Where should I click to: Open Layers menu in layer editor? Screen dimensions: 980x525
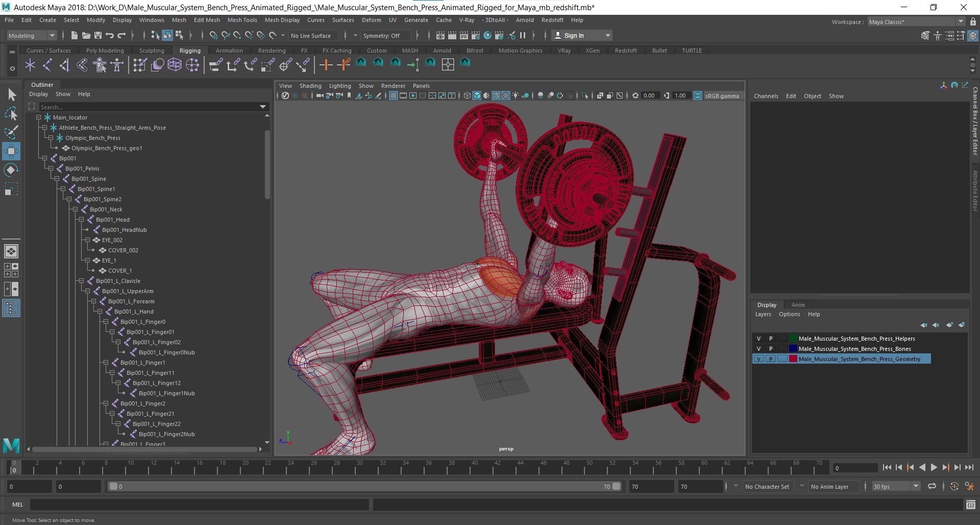(x=763, y=314)
